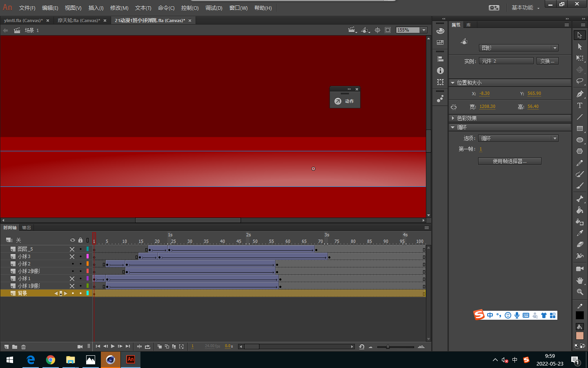Open the 图形 symbol type dropdown

[518, 48]
